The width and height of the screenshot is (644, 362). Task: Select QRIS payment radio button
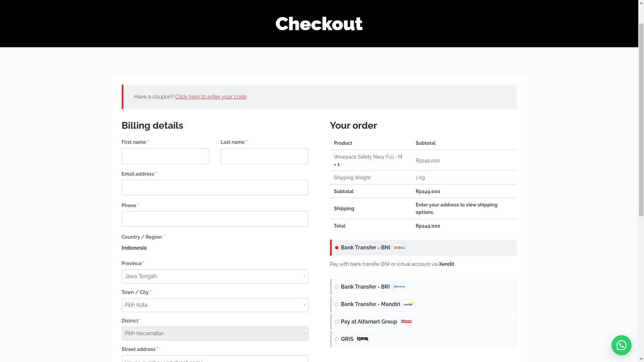click(337, 339)
